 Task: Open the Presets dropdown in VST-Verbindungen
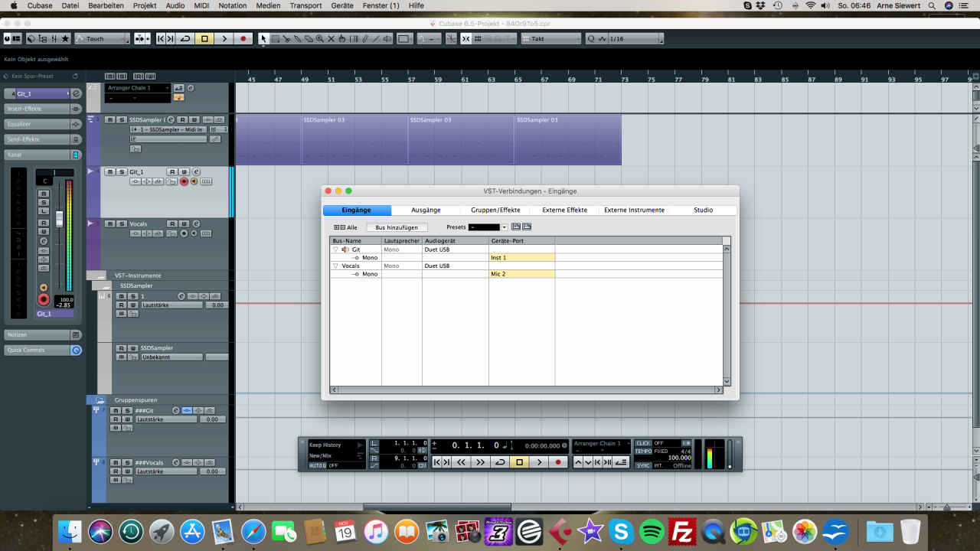(504, 227)
